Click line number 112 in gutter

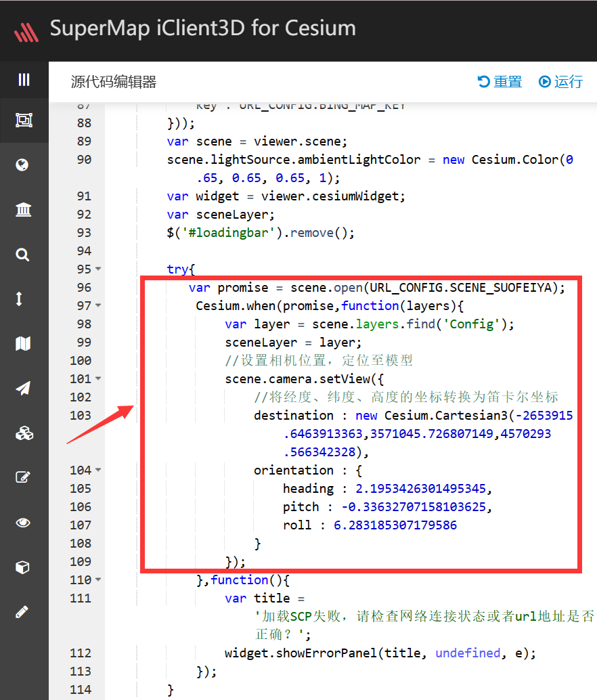click(81, 653)
